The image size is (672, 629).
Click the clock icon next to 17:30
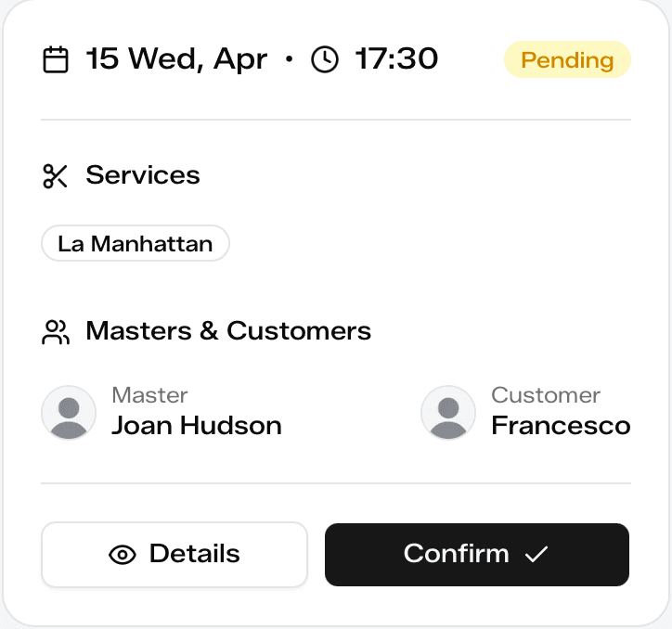(x=325, y=60)
